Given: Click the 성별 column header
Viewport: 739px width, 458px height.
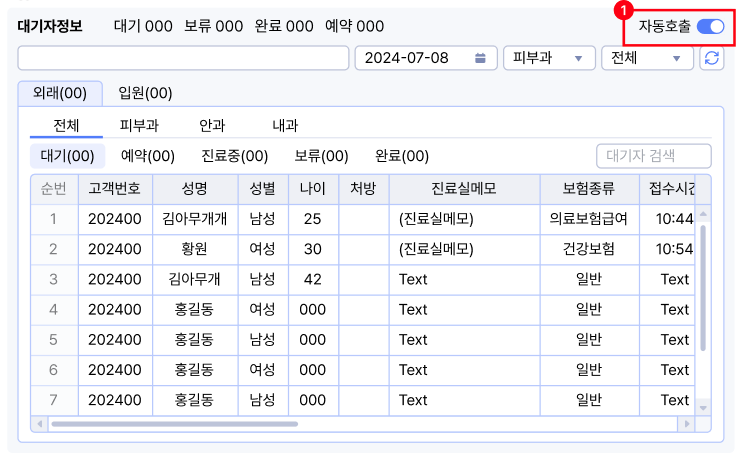Looking at the screenshot, I should pos(263,189).
